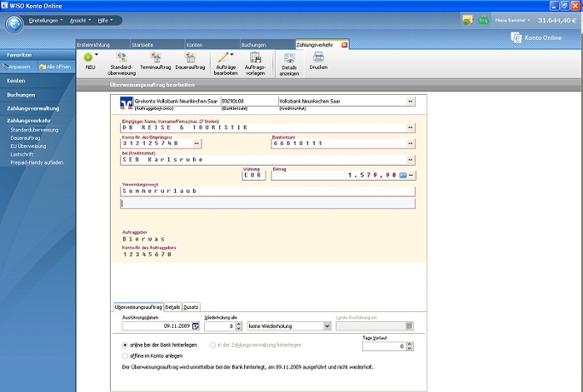Click Zahlungsverkehr sidebar heading

[x=28, y=121]
